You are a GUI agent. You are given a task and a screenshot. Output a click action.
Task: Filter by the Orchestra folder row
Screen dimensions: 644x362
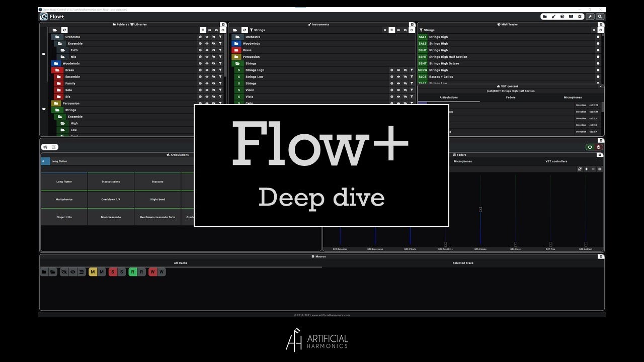tap(220, 37)
